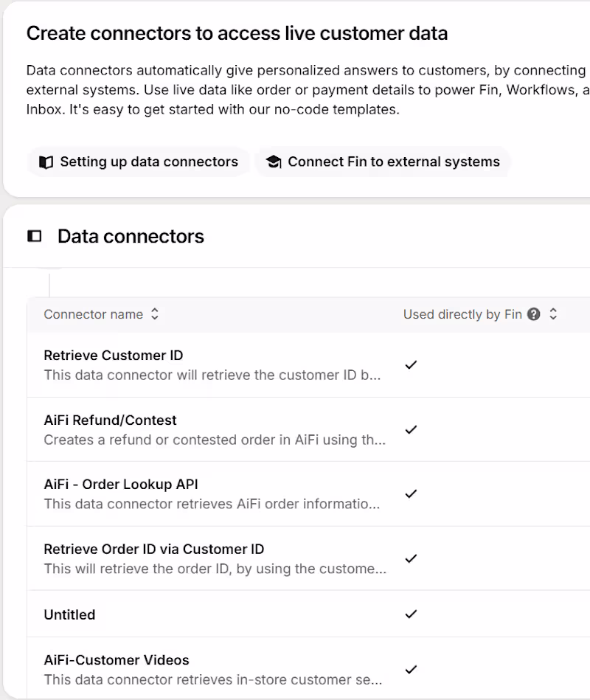Click the checkmark in the Retrieve Customer ID row

(411, 364)
